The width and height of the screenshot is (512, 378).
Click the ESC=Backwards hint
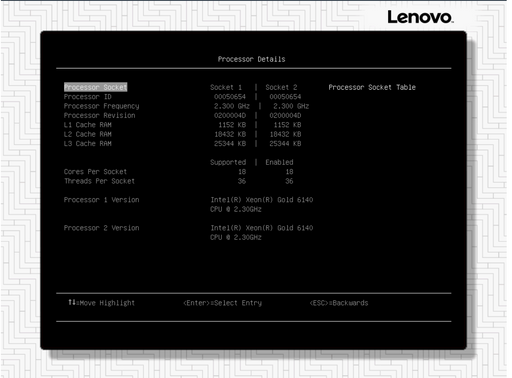pos(339,303)
